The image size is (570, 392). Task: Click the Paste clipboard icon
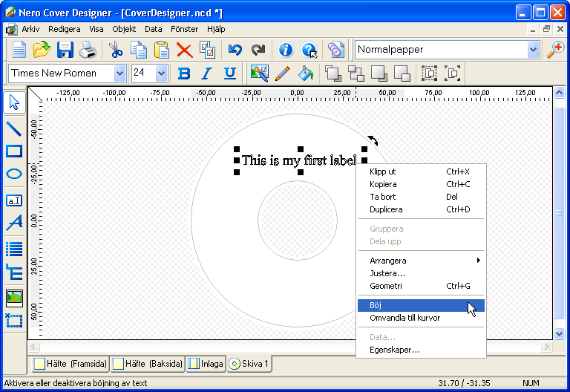161,50
